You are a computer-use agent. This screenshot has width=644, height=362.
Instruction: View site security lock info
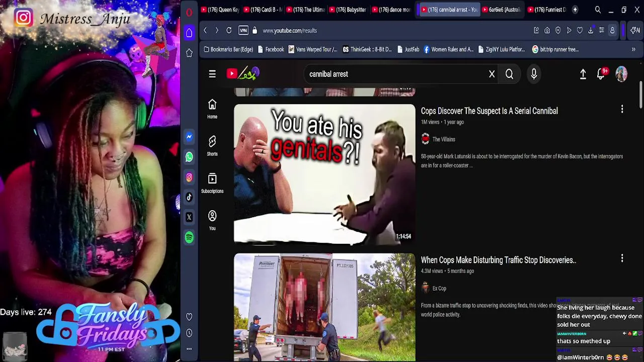point(255,31)
